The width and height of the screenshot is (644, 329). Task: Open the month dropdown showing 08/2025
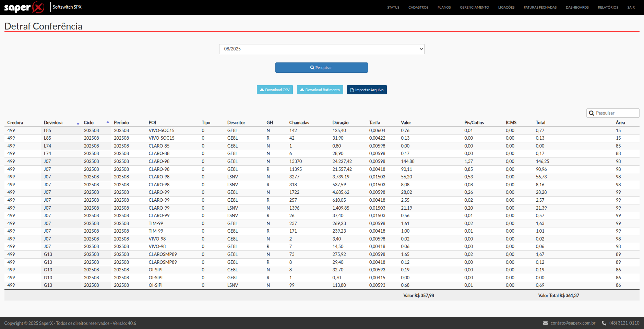click(x=321, y=49)
